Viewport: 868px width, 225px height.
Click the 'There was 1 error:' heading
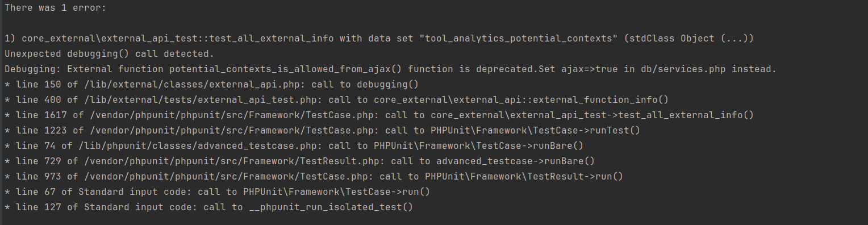point(56,7)
